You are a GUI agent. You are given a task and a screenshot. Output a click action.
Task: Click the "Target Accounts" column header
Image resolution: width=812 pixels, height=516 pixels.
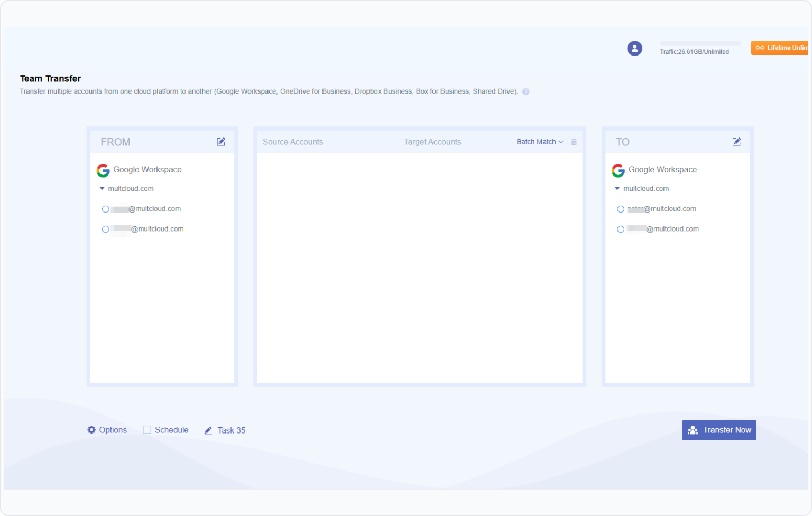(432, 142)
